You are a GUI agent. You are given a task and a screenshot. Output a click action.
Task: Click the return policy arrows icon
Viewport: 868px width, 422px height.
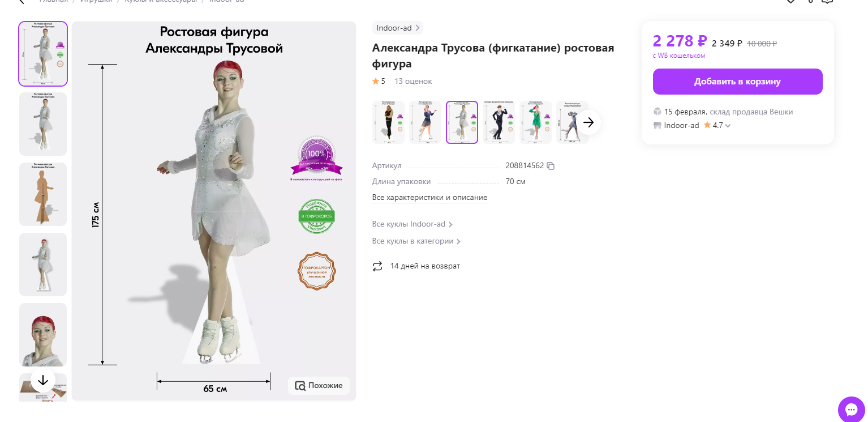(377, 266)
